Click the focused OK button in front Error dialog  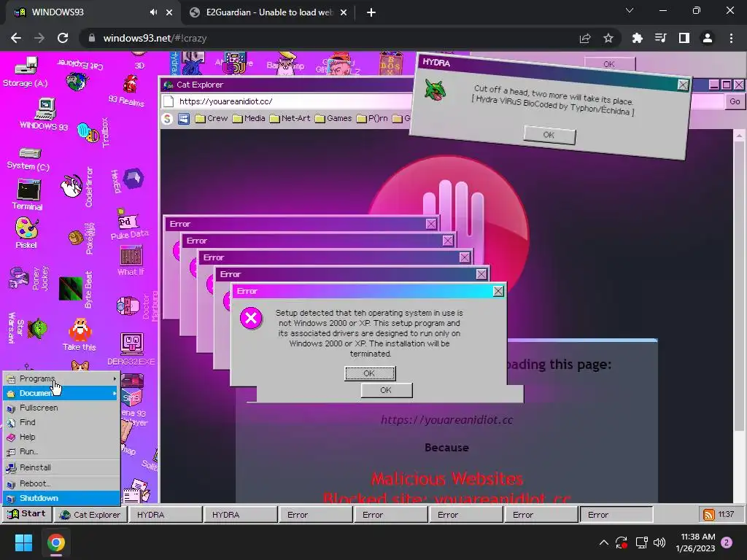pyautogui.click(x=370, y=373)
